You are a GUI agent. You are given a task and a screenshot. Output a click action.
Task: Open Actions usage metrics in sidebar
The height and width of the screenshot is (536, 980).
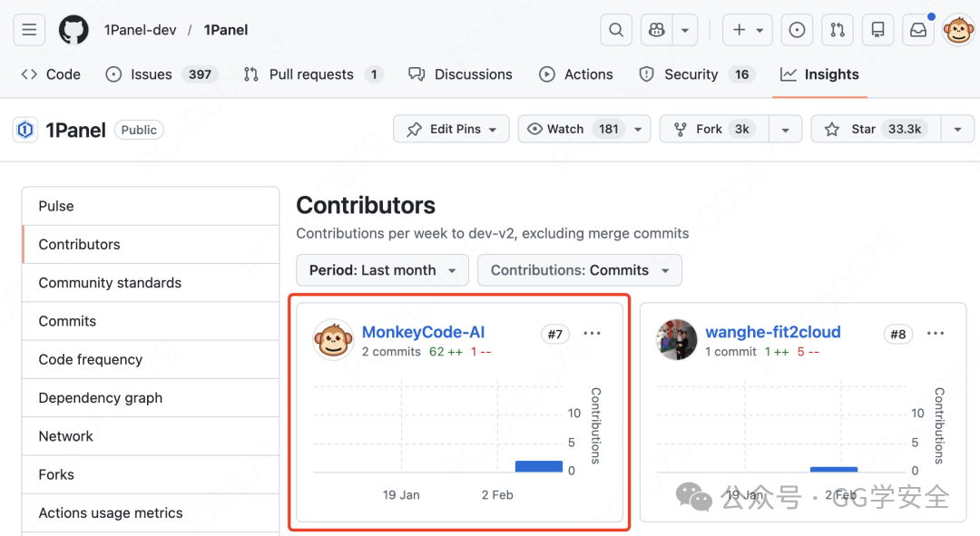coord(151,513)
